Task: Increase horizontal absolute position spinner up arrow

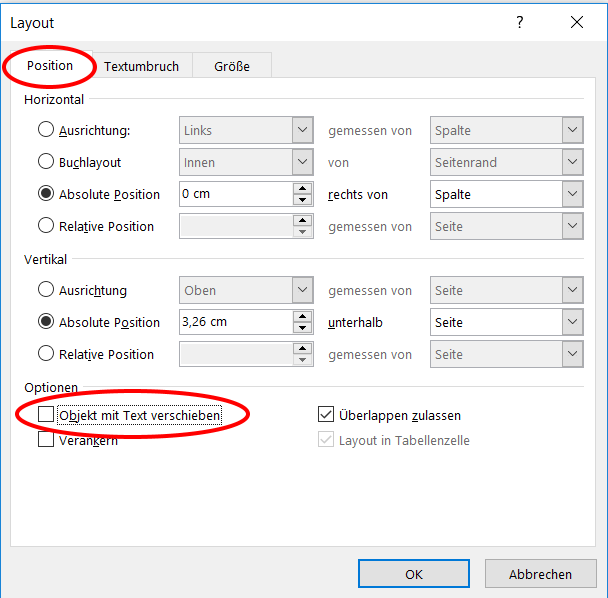Action: (302, 188)
